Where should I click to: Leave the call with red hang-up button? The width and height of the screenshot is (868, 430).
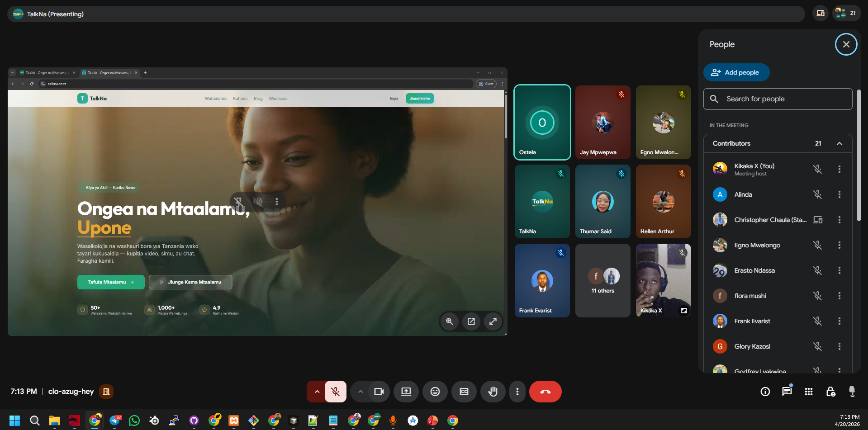545,392
